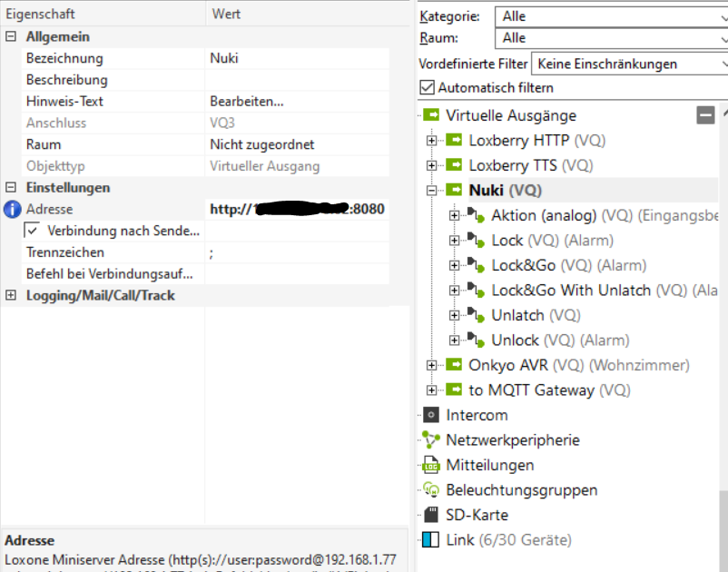The height and width of the screenshot is (572, 728).
Task: Select the Netzwerkperipherie network icon
Action: [431, 440]
